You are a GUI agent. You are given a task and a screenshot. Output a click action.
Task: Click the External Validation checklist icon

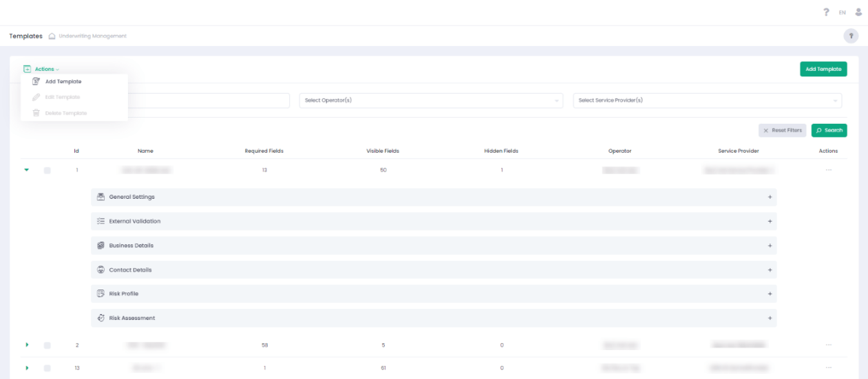[100, 221]
